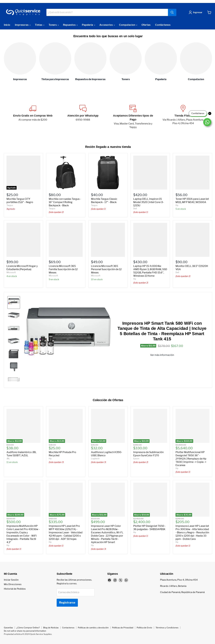
Task: Expand the Computacion menu dropdown
Action: coord(128,25)
